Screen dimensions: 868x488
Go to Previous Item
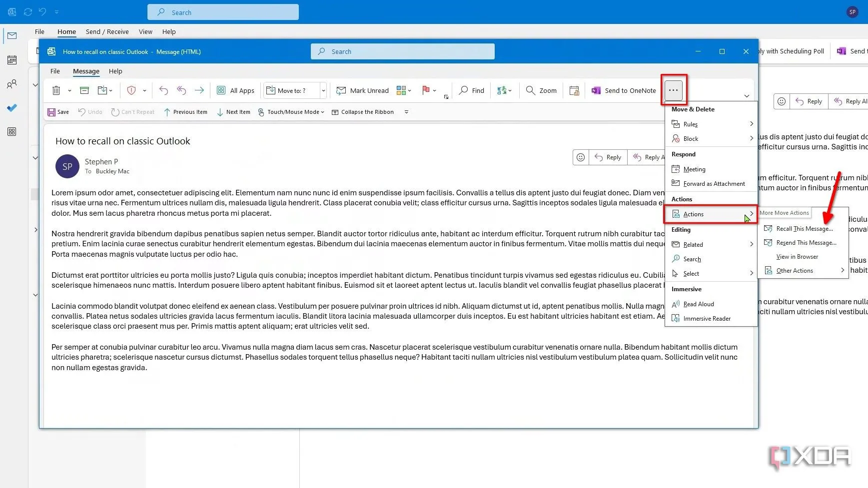pyautogui.click(x=185, y=112)
